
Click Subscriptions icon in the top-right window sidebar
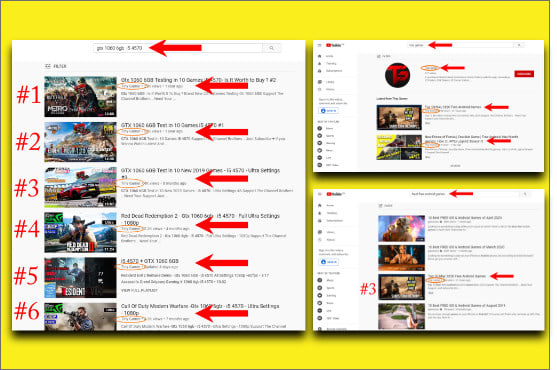tap(319, 71)
